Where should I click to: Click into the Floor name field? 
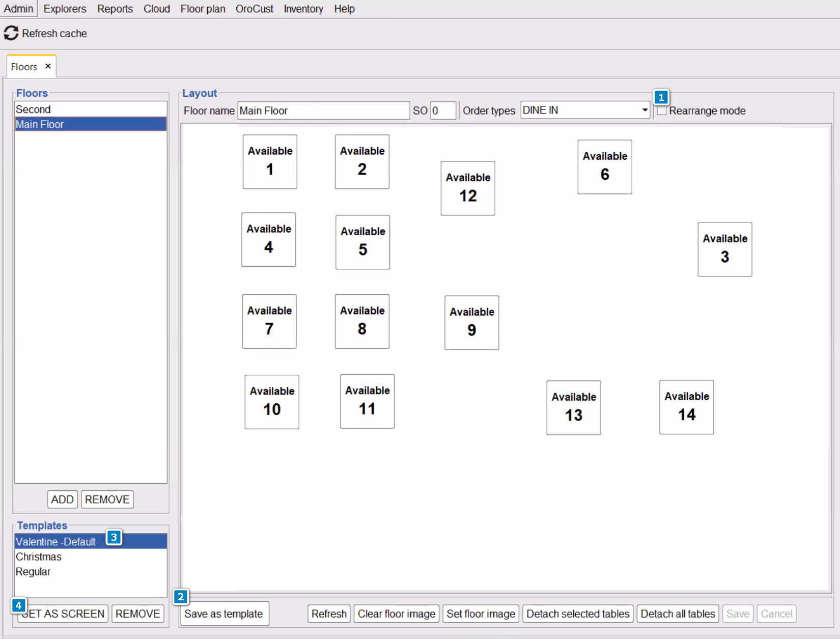click(324, 110)
